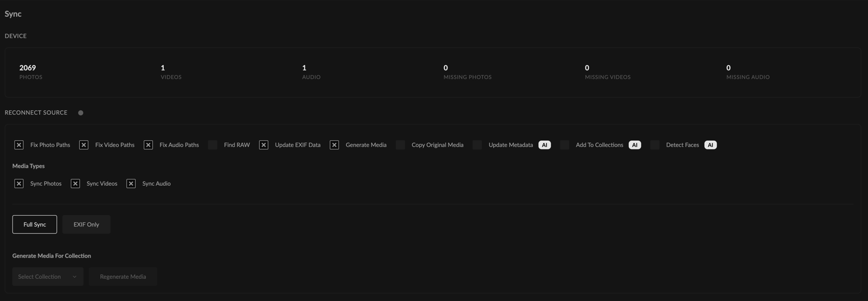Screen dimensions: 868x301
Task: Enable the Detect Faces checkbox
Action: coord(655,145)
